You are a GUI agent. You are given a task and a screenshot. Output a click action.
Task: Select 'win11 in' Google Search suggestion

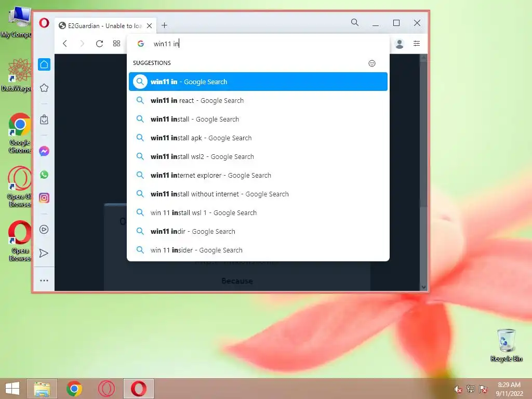[258, 82]
